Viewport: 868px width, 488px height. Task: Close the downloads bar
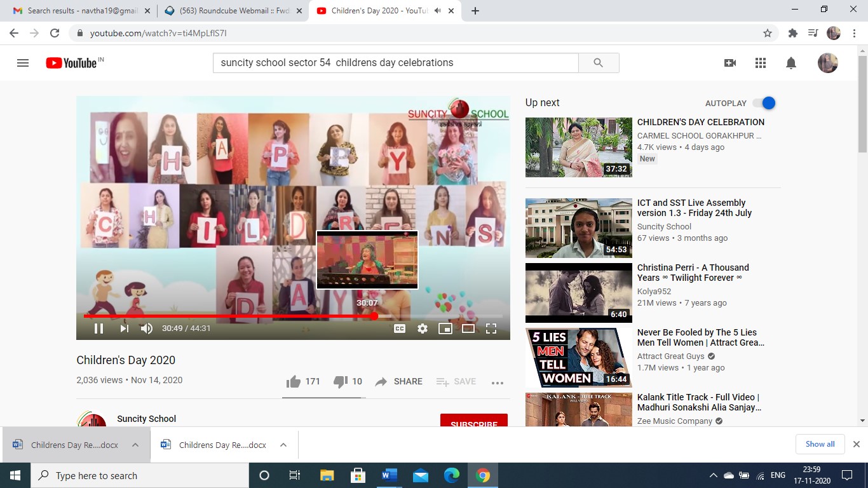pyautogui.click(x=856, y=444)
